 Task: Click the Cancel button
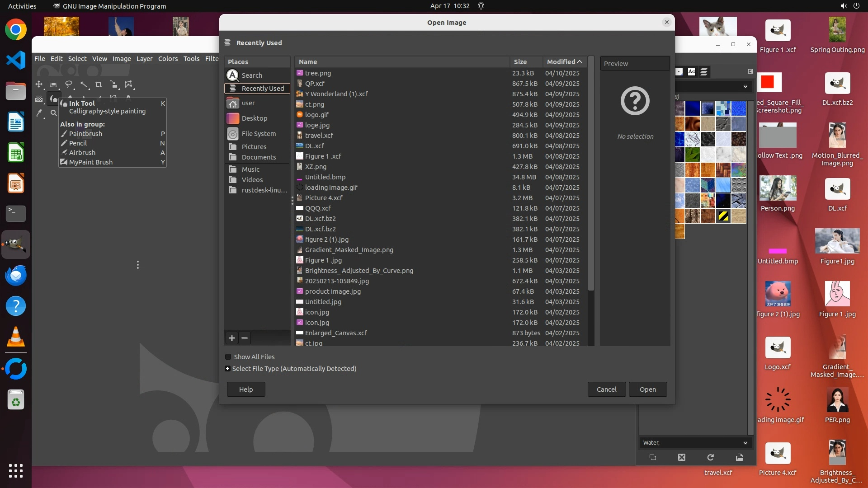click(606, 389)
